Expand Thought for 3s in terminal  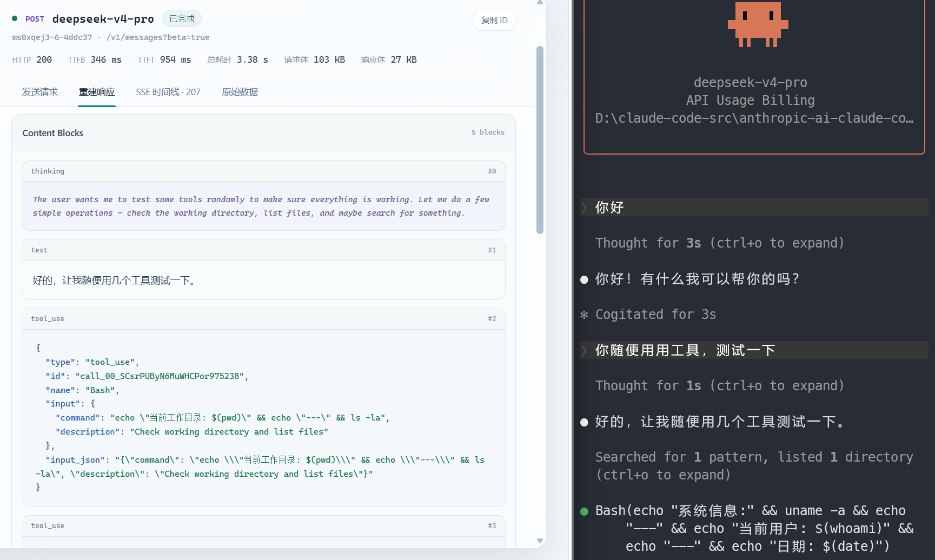tap(720, 243)
